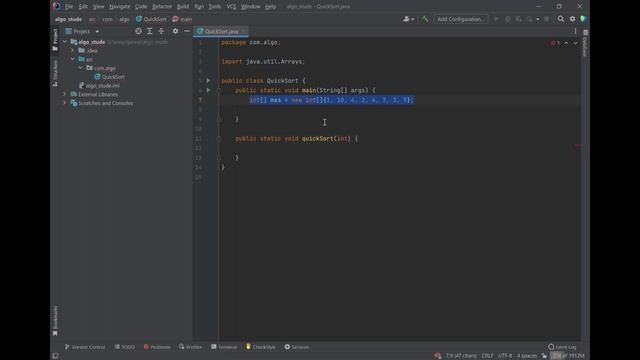Open the File menu
Viewport: 640px width, 360px height.
[x=69, y=7]
